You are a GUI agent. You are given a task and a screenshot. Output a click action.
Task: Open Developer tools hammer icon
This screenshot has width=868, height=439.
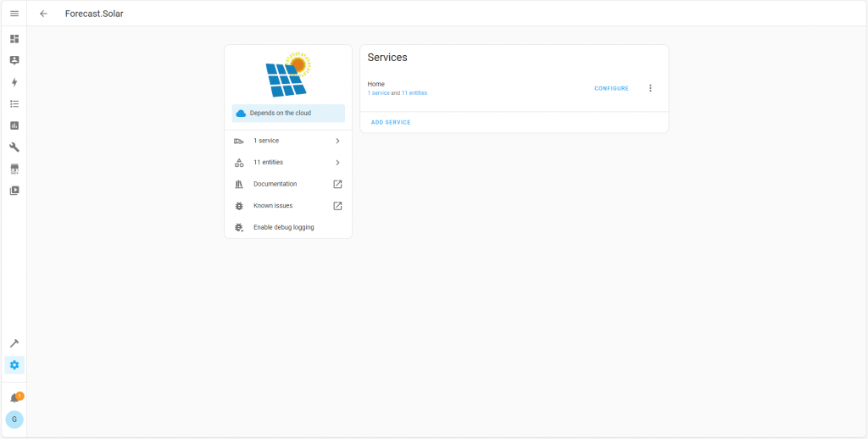[x=14, y=343]
